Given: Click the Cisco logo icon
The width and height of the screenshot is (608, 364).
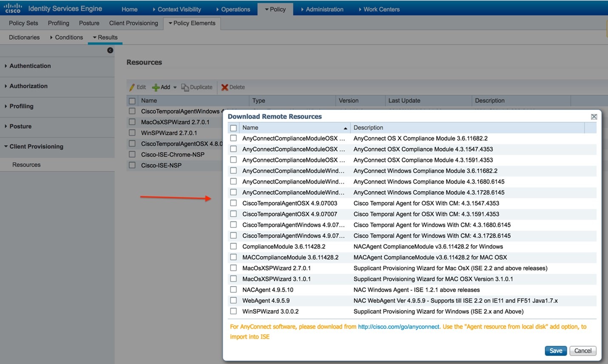Looking at the screenshot, I should coord(13,8).
